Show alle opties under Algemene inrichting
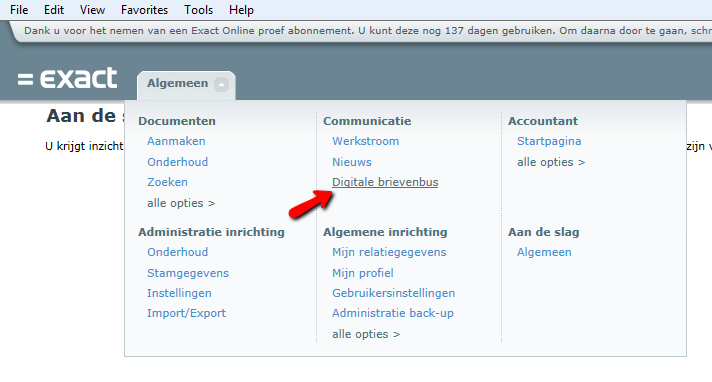The image size is (712, 382). coord(366,334)
